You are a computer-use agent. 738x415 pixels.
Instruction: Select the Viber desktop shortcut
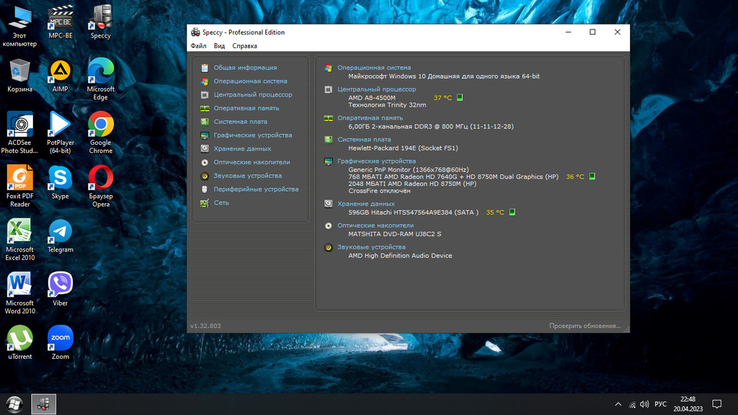(x=60, y=290)
